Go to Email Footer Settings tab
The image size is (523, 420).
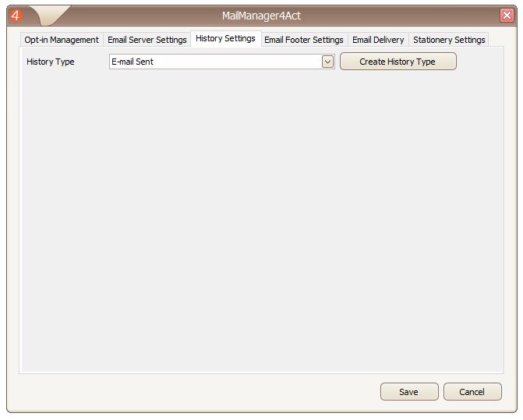304,40
